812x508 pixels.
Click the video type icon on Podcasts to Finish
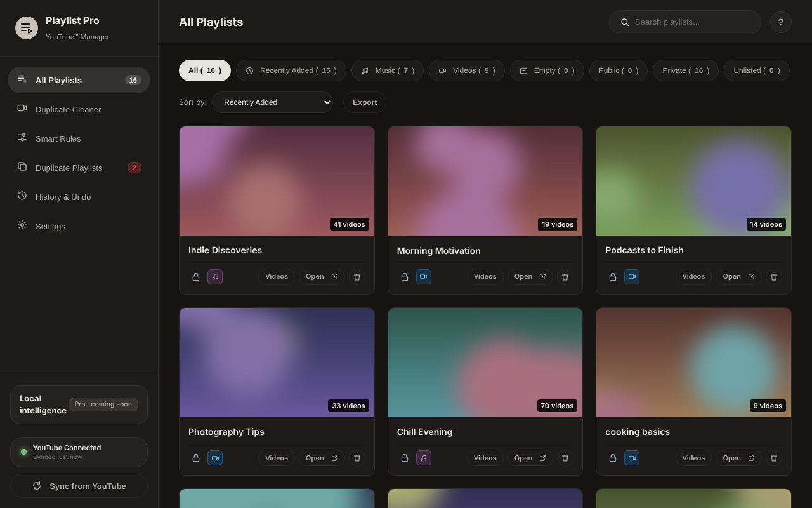pos(632,277)
